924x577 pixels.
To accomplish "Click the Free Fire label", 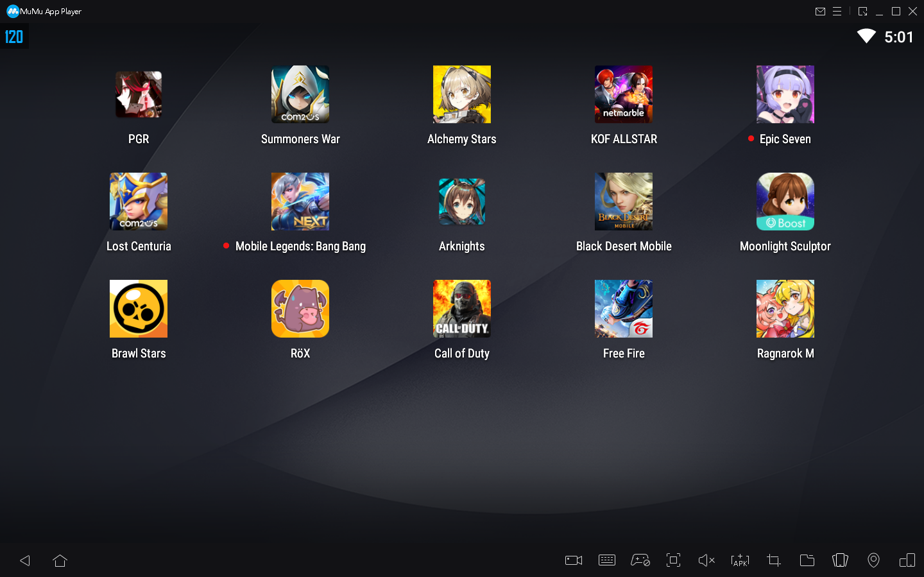I will pyautogui.click(x=624, y=354).
